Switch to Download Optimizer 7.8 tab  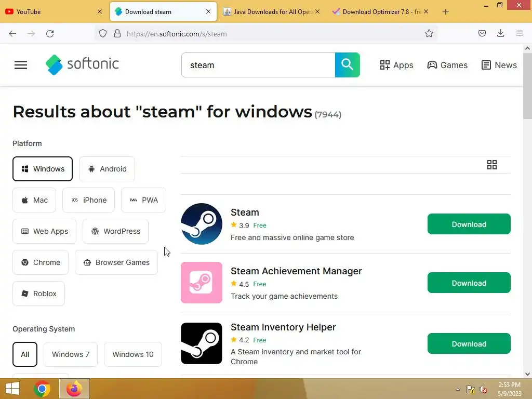click(380, 11)
